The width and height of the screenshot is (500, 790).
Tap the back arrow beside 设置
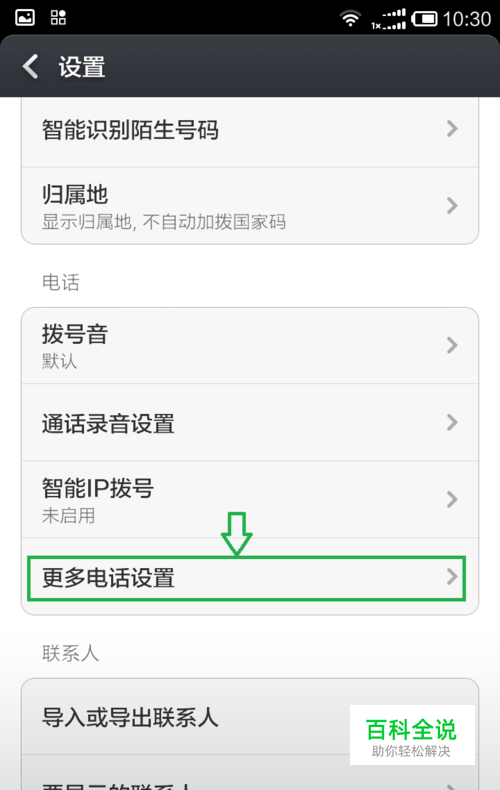click(x=30, y=67)
